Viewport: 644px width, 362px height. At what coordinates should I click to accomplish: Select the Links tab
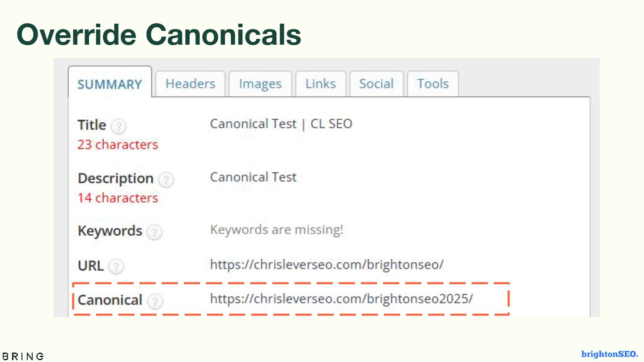coord(321,84)
